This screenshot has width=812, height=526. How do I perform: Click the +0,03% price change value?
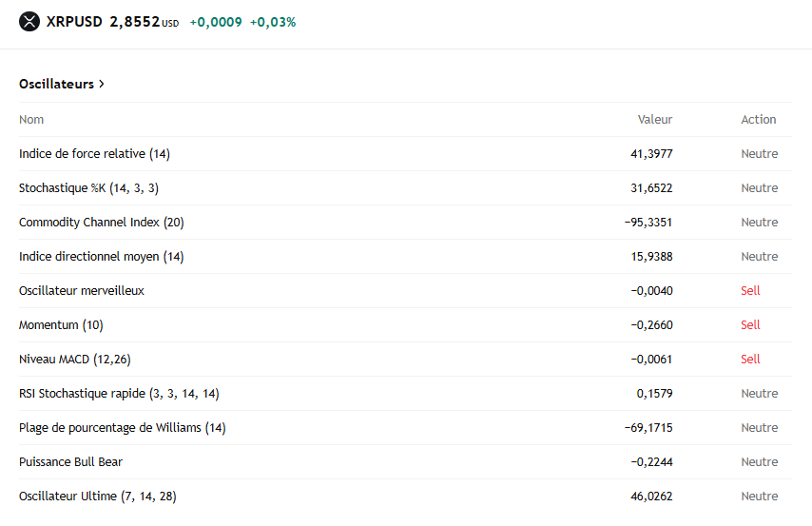click(x=273, y=22)
